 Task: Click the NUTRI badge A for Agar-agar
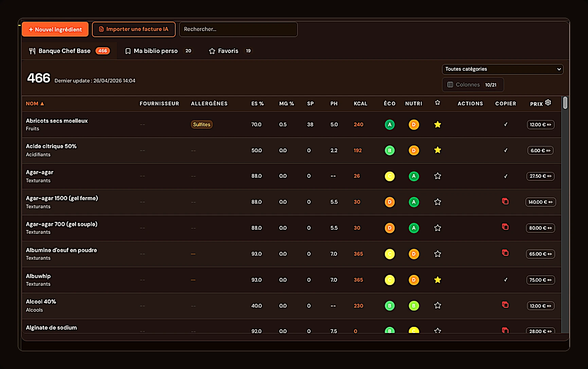pos(414,176)
